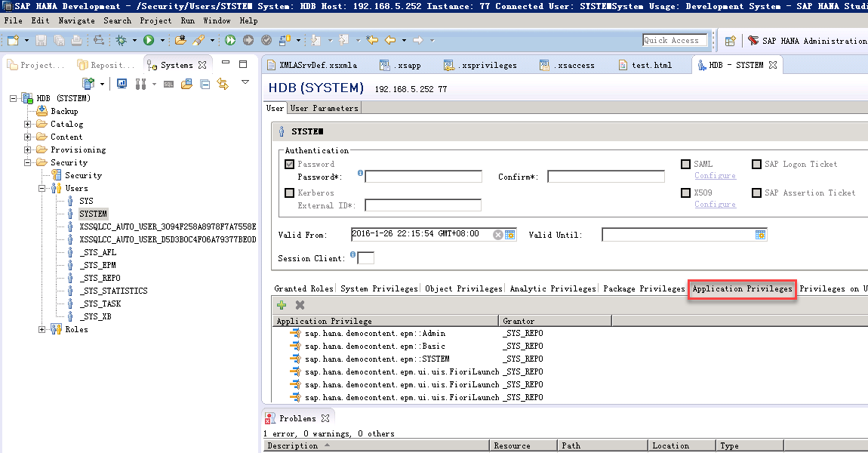Toggle the SAML checkbox
868x453 pixels.
(685, 164)
